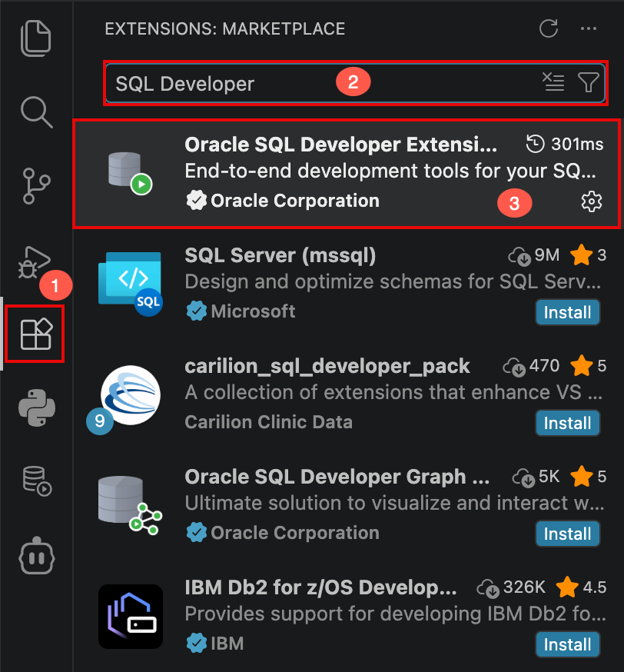Click description 'Ultimate solution to visualize'
624x672 pixels.
pos(394,503)
